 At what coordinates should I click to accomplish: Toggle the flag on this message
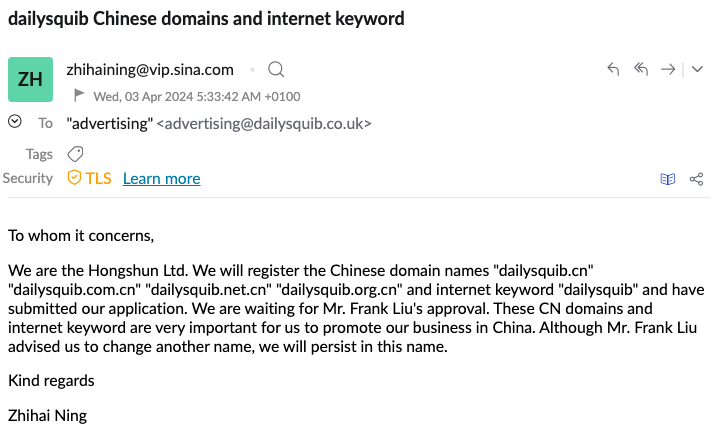coord(80,96)
